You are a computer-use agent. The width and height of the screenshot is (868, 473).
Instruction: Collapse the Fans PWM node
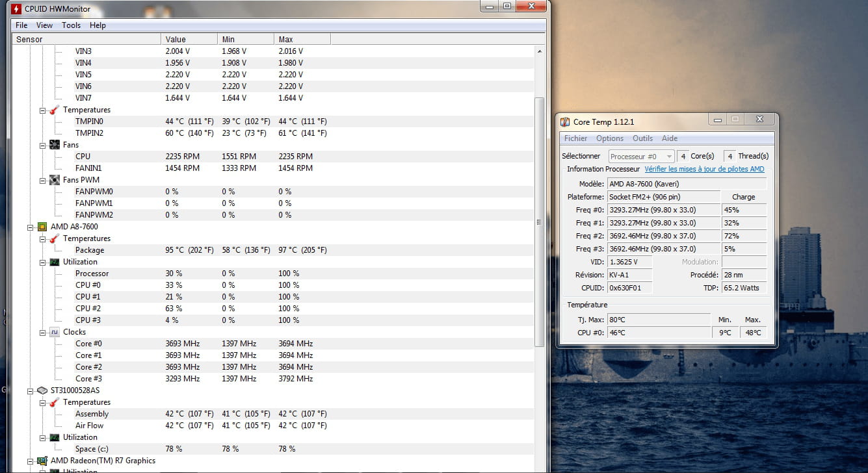point(43,180)
